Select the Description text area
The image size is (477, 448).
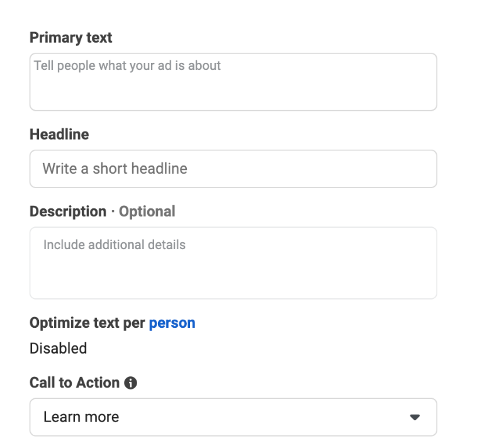[233, 263]
